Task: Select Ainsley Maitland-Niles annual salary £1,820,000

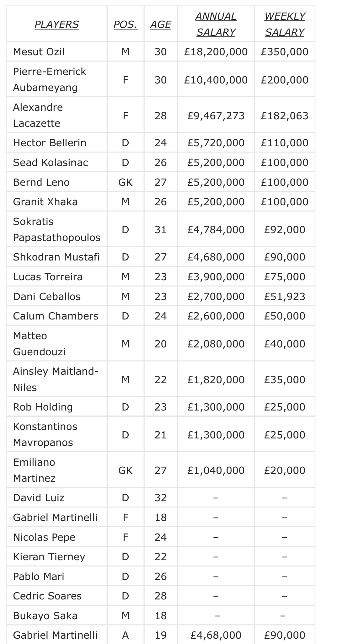Action: [x=216, y=380]
